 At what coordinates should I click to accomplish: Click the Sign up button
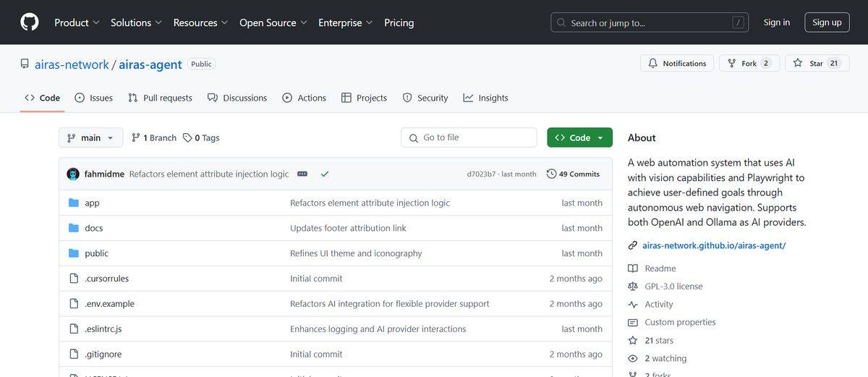point(827,22)
